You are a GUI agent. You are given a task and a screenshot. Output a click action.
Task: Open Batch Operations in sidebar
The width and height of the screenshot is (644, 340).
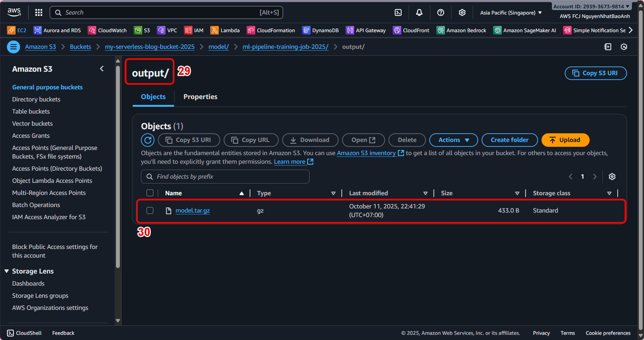tap(36, 205)
